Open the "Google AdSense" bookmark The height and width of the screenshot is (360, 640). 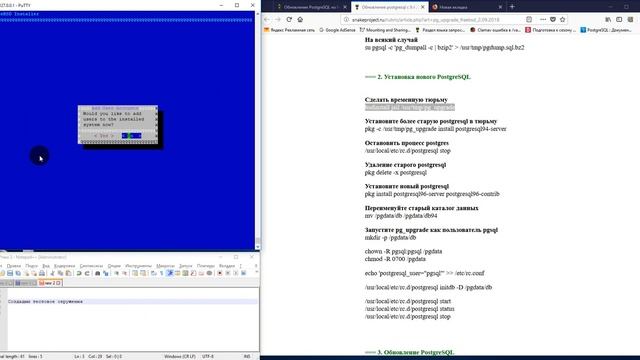pyautogui.click(x=337, y=30)
